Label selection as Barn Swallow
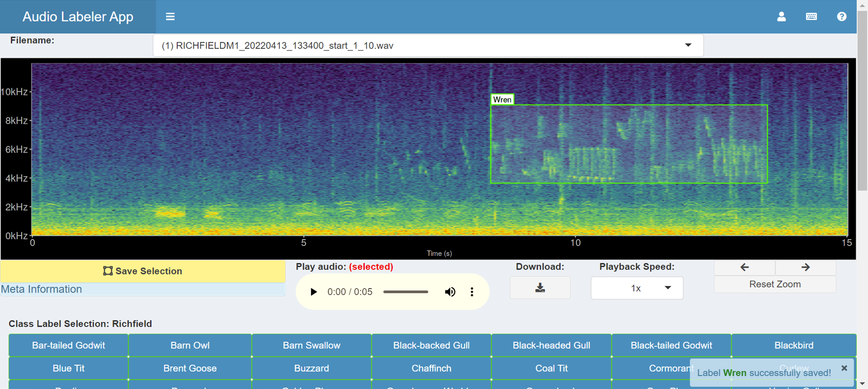This screenshot has width=868, height=389. (x=311, y=345)
